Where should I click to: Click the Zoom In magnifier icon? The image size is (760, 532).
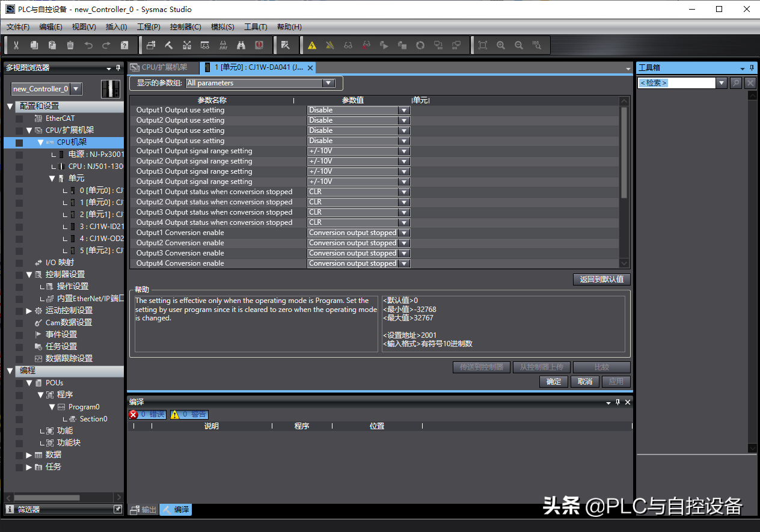click(501, 45)
